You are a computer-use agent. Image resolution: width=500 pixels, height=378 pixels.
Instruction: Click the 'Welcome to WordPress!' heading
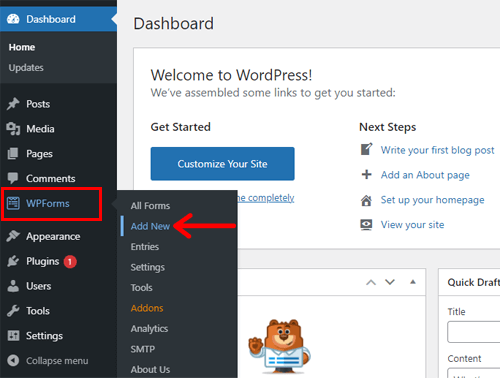(231, 75)
